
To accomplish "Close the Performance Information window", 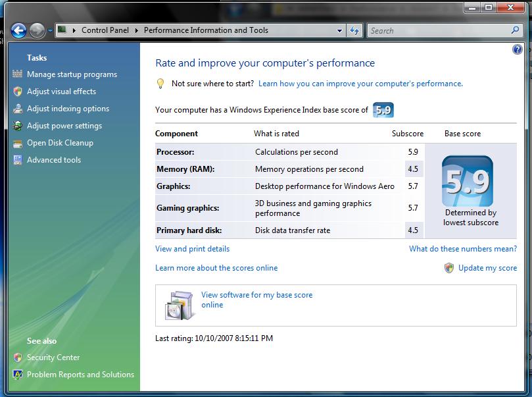I will (510, 7).
